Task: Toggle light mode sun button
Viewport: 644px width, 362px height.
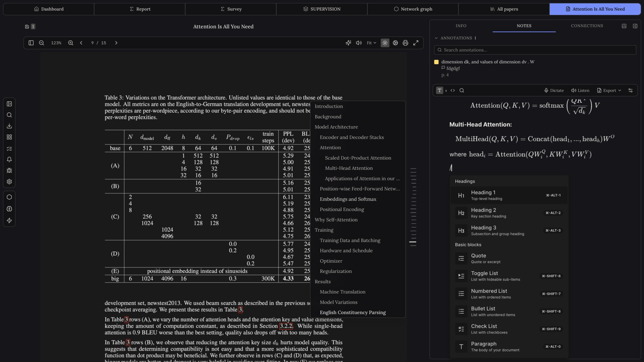Action: pyautogui.click(x=385, y=43)
